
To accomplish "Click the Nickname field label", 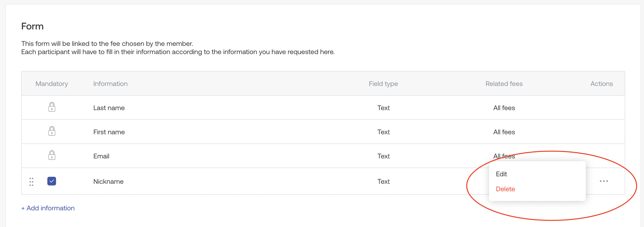I will pyautogui.click(x=108, y=182).
